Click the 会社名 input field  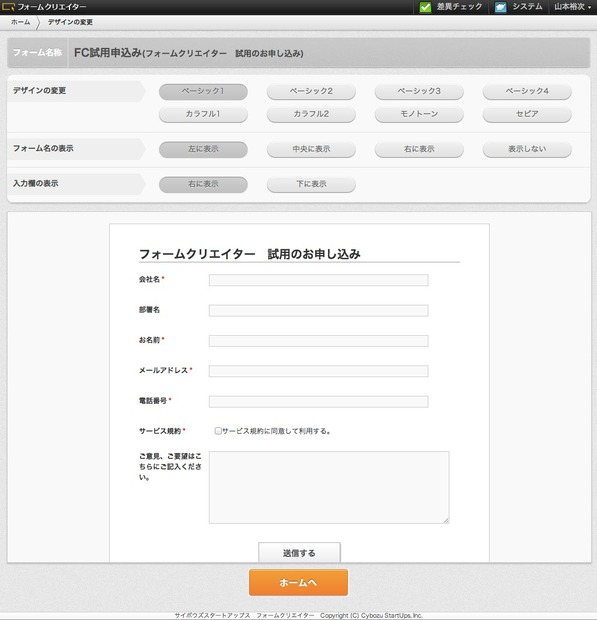point(318,280)
